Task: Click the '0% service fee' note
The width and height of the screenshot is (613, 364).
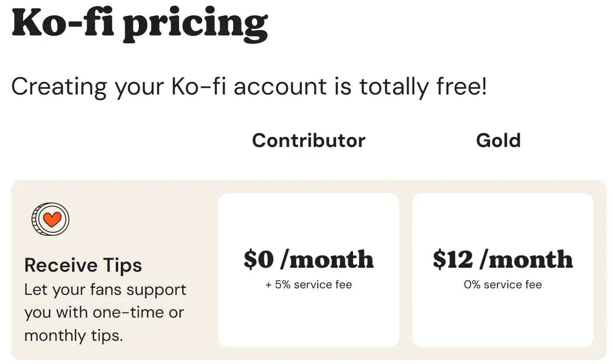Action: pyautogui.click(x=503, y=285)
